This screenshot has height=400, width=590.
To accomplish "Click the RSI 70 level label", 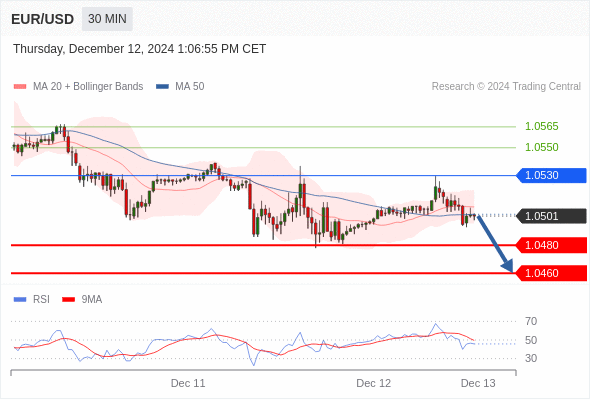I will (531, 321).
